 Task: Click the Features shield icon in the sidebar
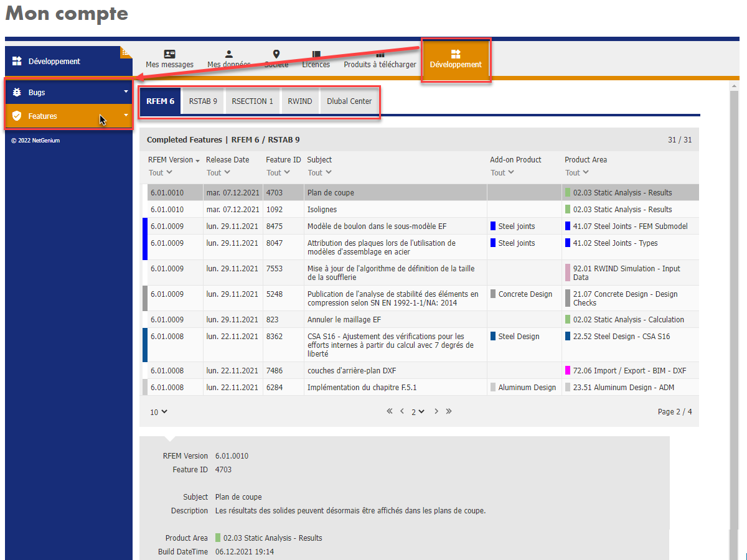click(x=19, y=116)
